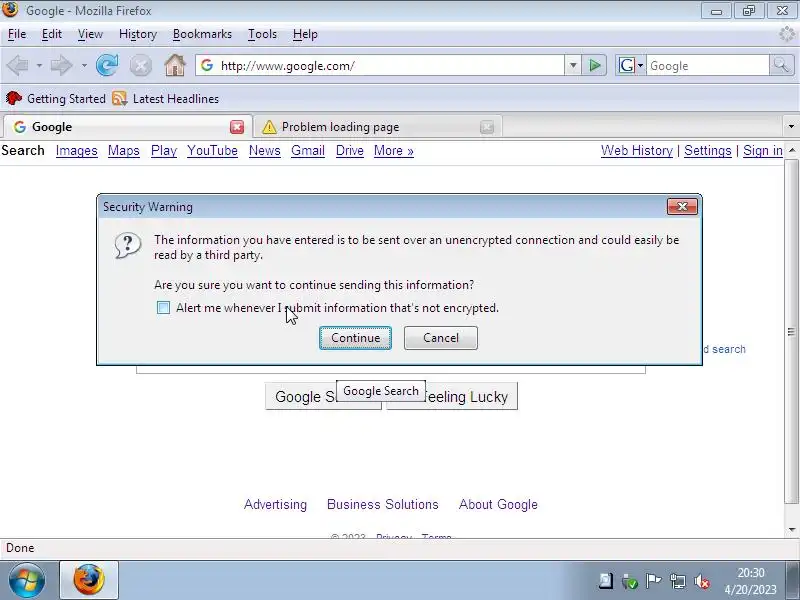Click the Firefox taskbar button
The image size is (800, 600).
point(89,580)
